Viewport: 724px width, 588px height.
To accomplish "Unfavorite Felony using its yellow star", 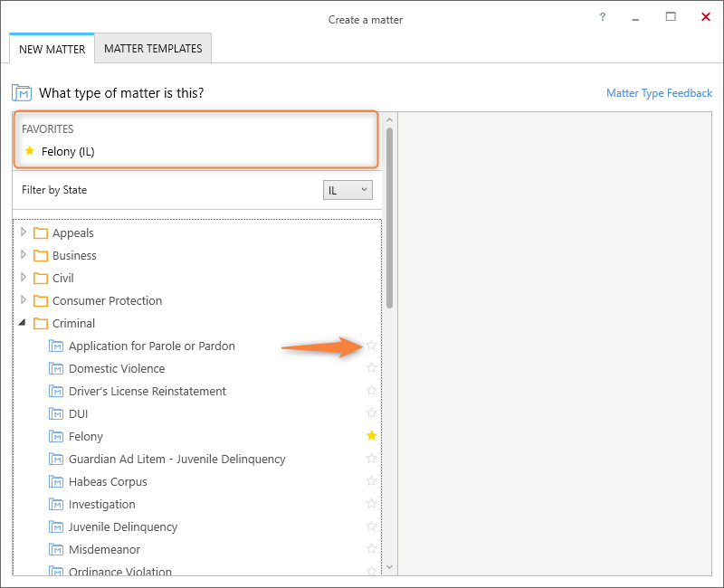I will (x=371, y=436).
